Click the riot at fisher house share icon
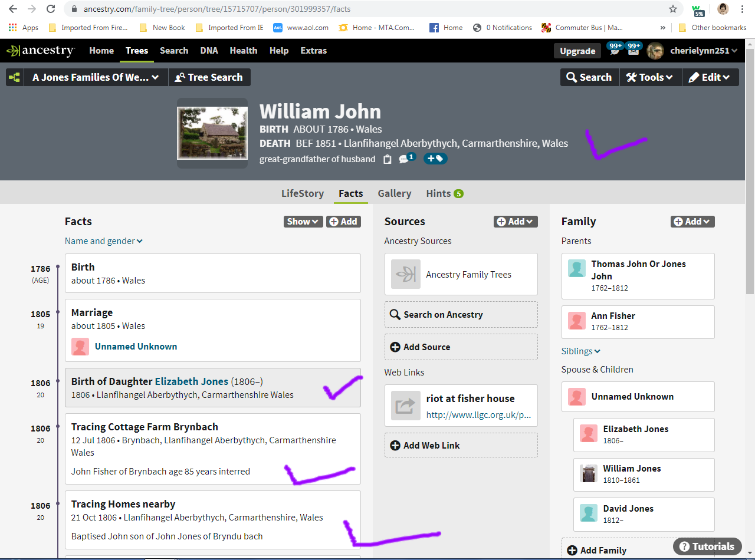 point(406,406)
